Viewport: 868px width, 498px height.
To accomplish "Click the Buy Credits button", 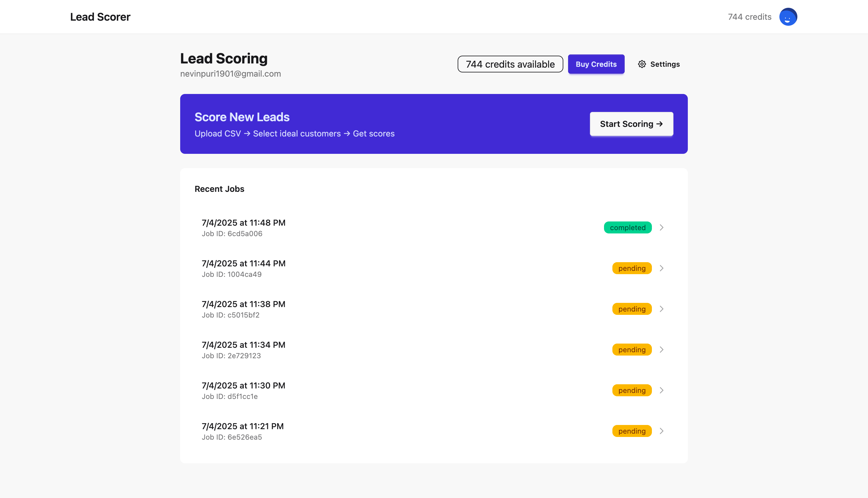I will pos(596,64).
